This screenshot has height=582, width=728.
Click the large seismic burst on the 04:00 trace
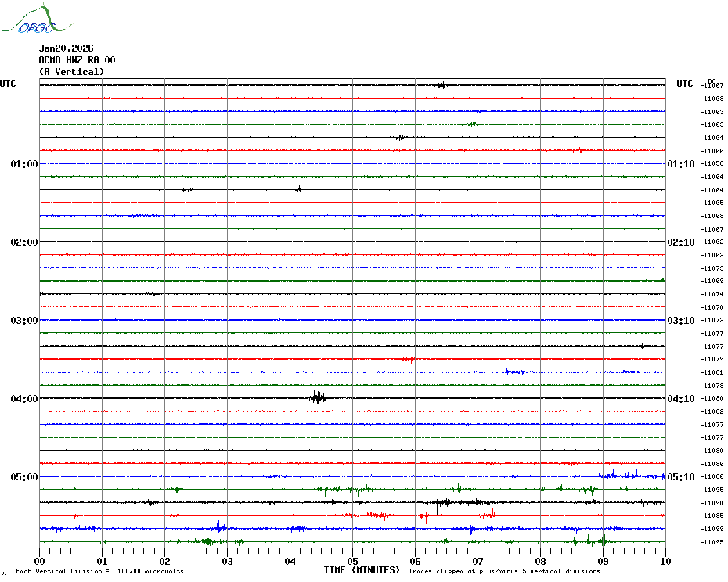click(x=317, y=397)
